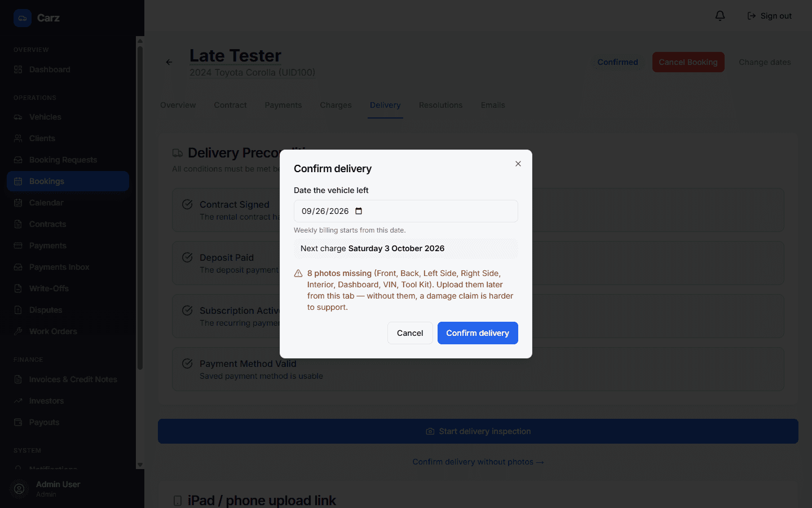
Task: Click the Investors trend icon
Action: pos(18,401)
